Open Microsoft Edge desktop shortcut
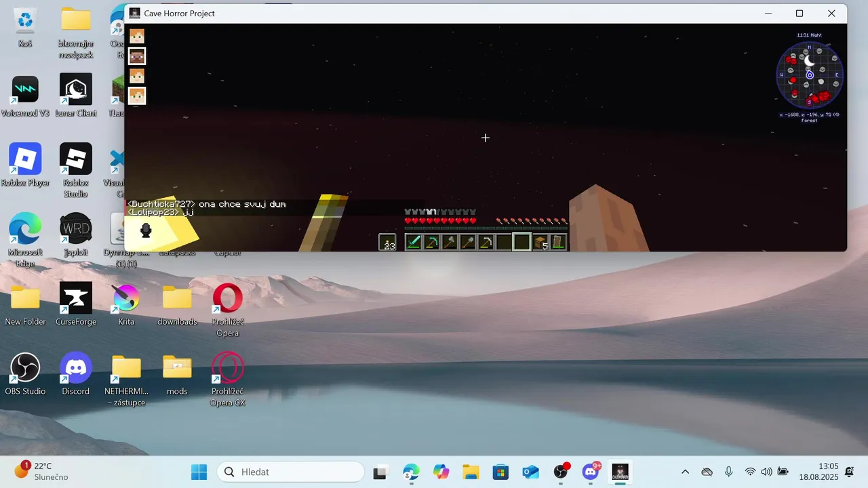The height and width of the screenshot is (488, 868). (25, 241)
